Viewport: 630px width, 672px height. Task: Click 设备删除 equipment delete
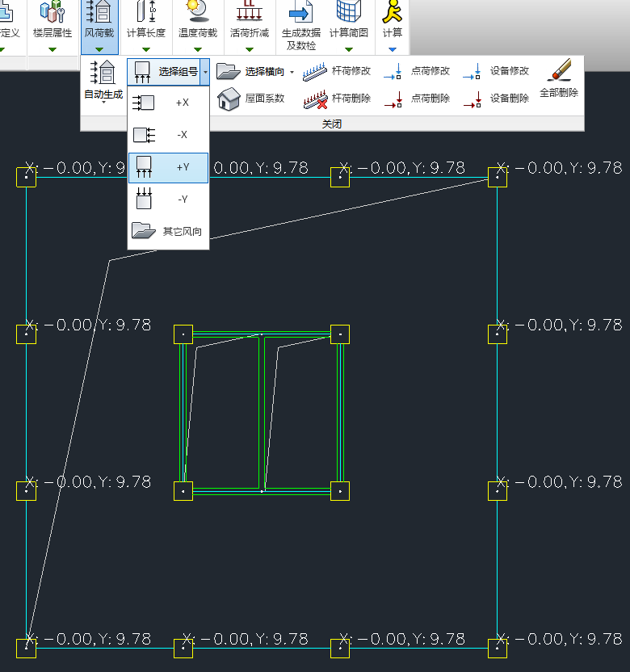pos(495,99)
